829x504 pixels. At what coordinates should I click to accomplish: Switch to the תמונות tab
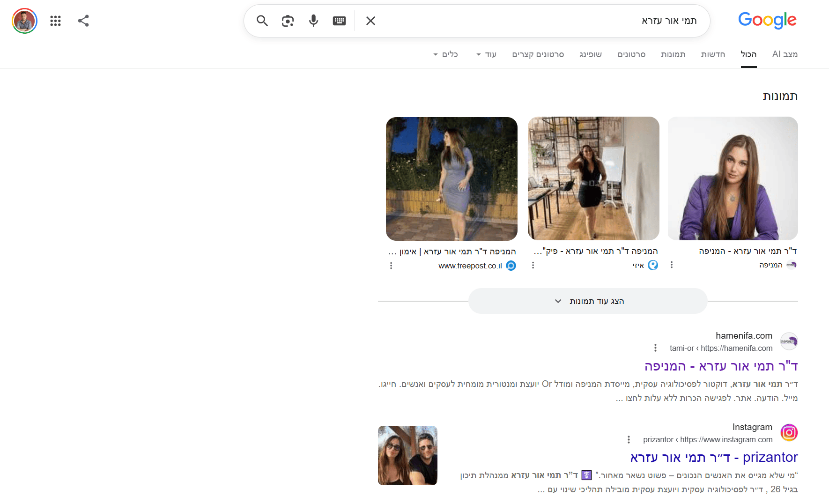673,54
